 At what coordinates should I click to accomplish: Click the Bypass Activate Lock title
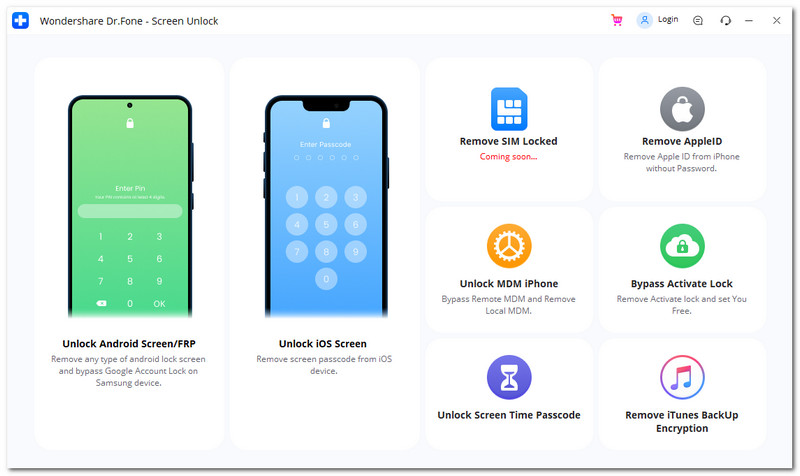point(682,284)
